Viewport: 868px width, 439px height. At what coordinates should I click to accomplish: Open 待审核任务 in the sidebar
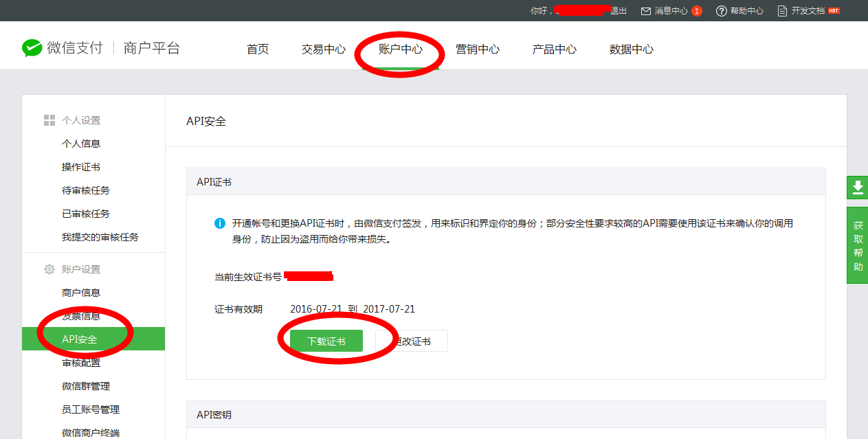point(86,190)
